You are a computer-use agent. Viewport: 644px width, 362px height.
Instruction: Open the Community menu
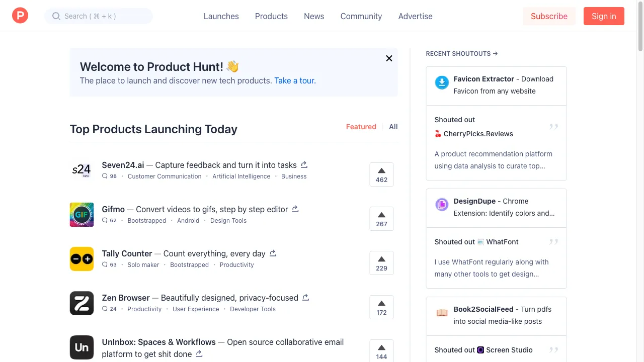(x=361, y=16)
